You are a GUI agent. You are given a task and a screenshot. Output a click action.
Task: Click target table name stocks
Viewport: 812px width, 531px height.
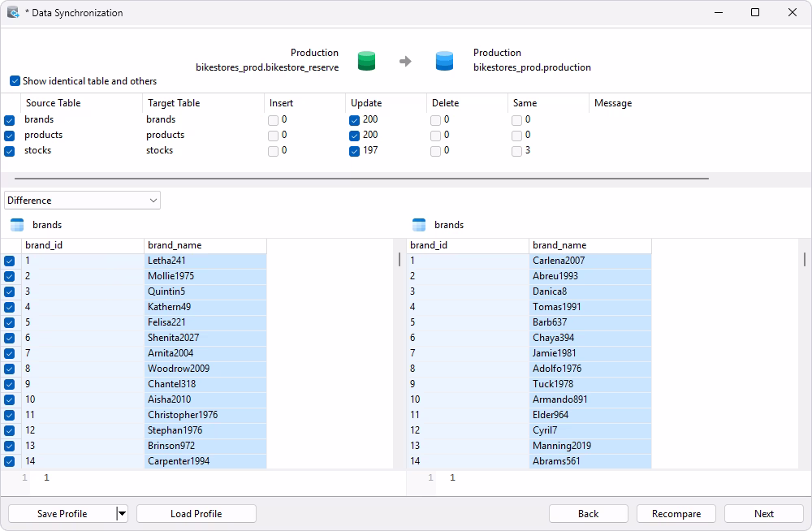coord(159,150)
